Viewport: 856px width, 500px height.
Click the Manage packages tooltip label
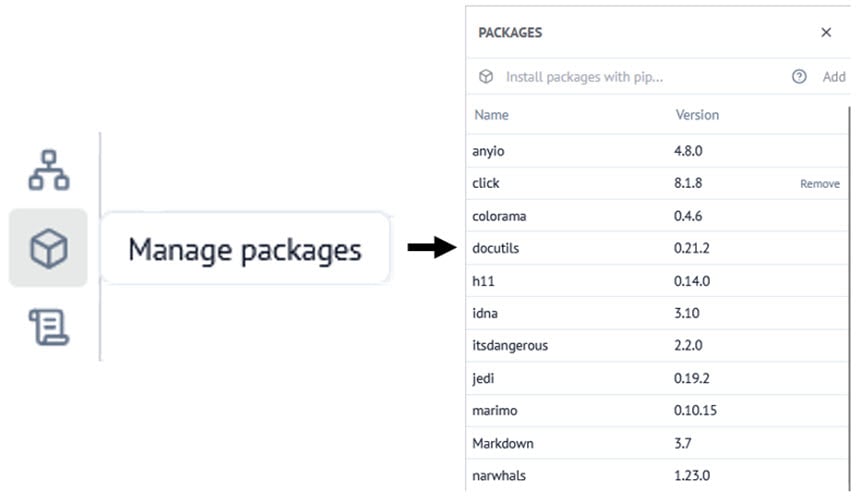click(x=245, y=248)
